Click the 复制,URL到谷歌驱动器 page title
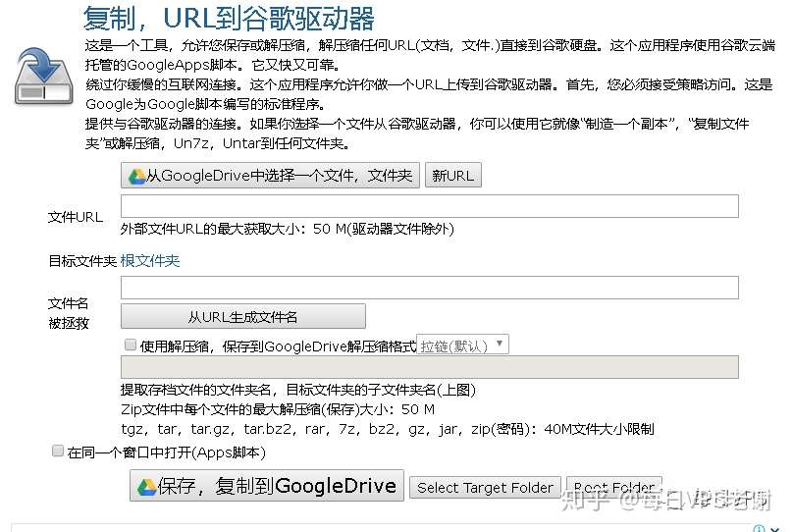792x532 pixels. [x=229, y=19]
